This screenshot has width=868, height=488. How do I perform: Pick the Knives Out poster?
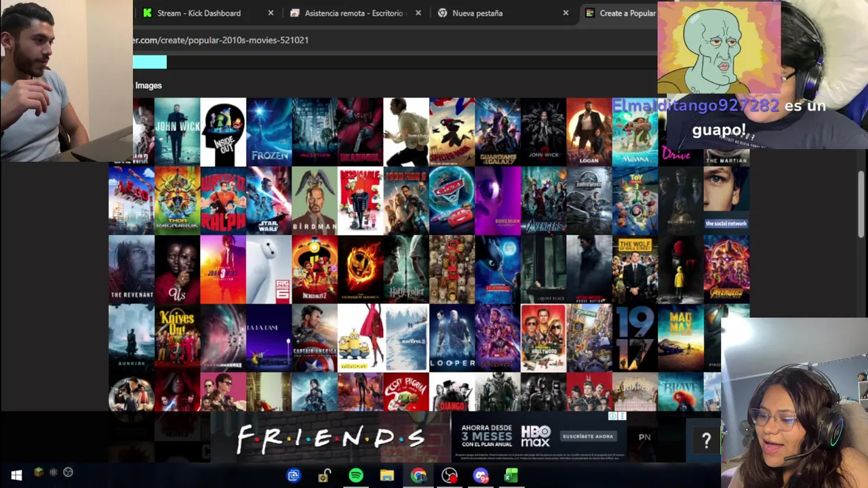(x=177, y=338)
